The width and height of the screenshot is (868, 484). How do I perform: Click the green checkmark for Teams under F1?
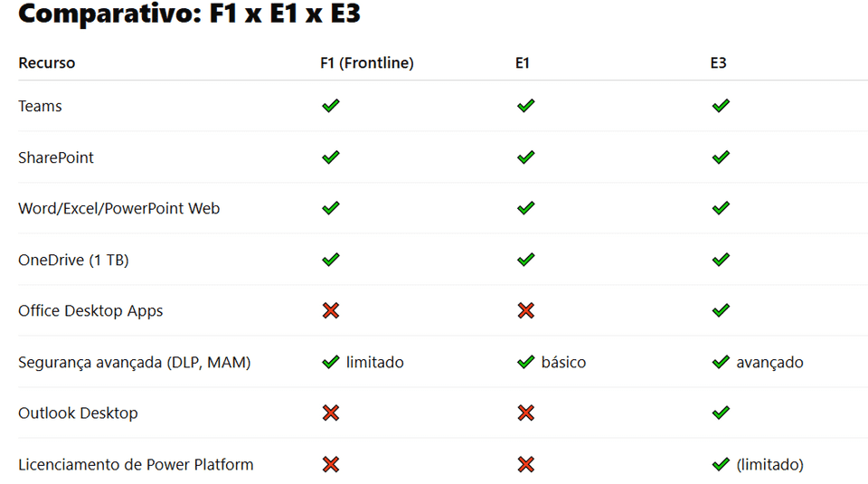(331, 106)
